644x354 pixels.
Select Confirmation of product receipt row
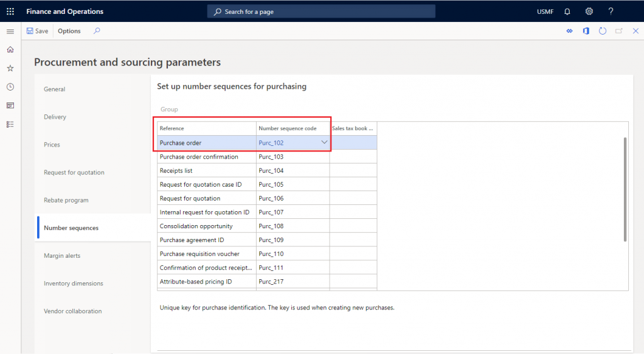[x=267, y=268]
